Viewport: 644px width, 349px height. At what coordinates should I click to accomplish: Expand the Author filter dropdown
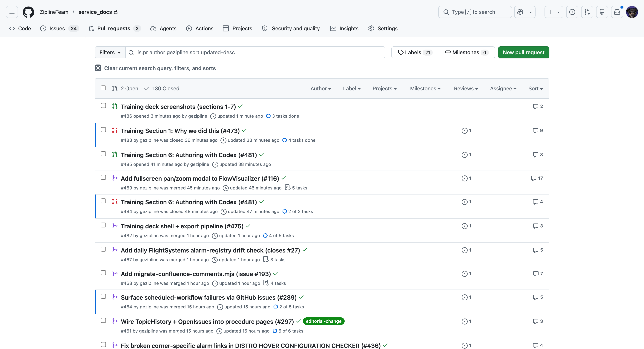[321, 88]
